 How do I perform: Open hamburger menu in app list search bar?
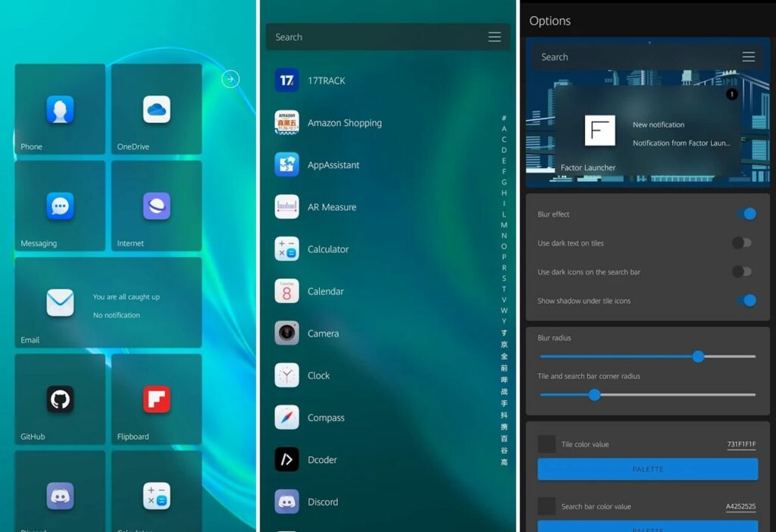(x=494, y=37)
